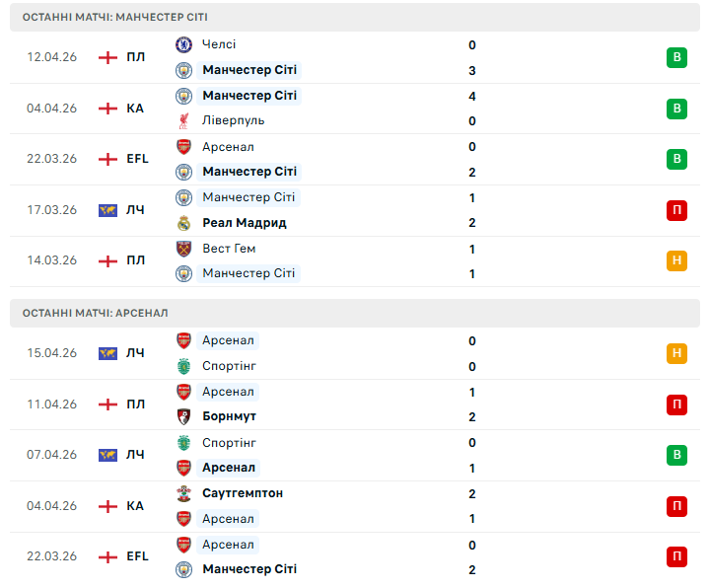Click green В badge on 07.04.26 Sporting match
This screenshot has height=588, width=709.
click(676, 455)
